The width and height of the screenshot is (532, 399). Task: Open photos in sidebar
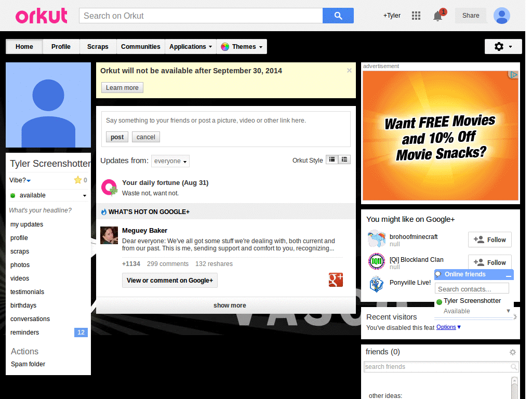(20, 265)
